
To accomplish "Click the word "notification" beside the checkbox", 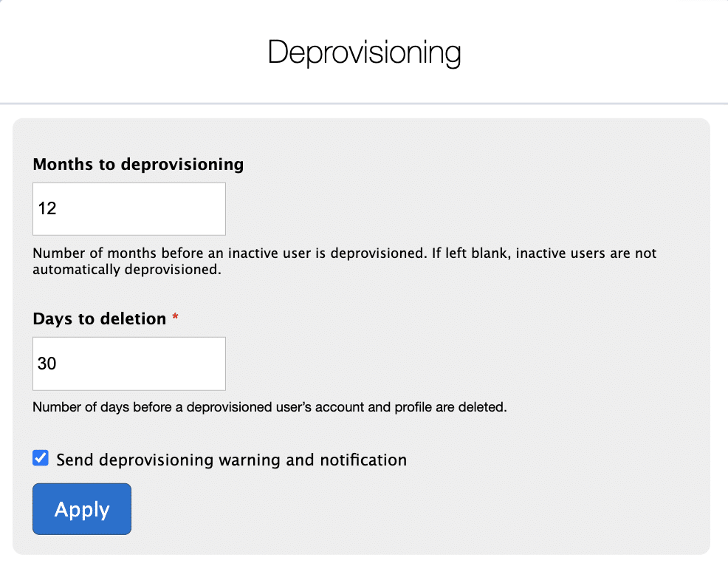I will point(363,460).
